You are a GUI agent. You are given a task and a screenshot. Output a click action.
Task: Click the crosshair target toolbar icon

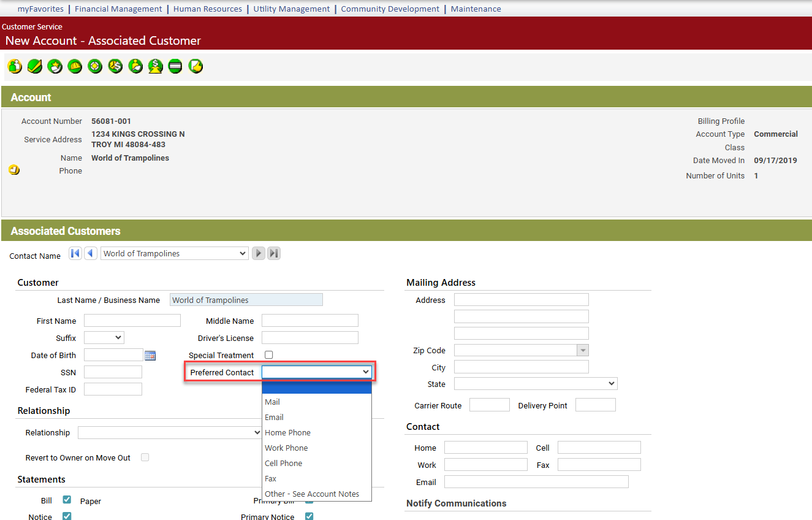pyautogui.click(x=95, y=66)
